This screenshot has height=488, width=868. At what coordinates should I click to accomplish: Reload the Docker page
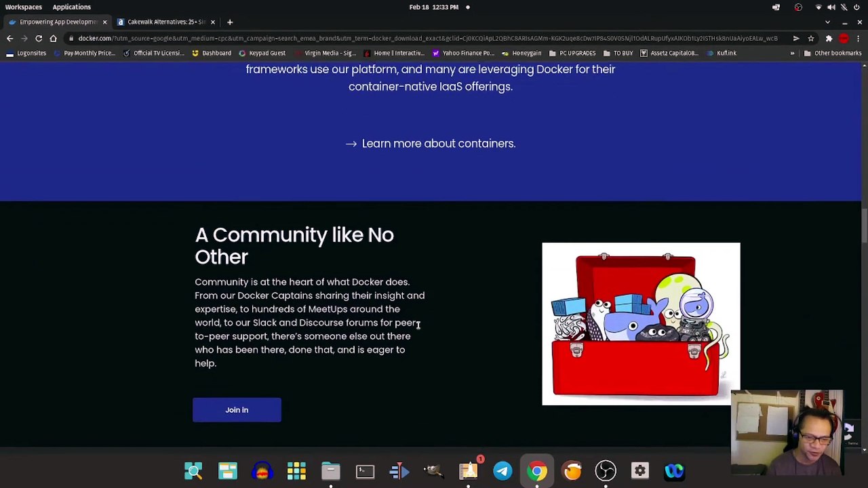[39, 39]
